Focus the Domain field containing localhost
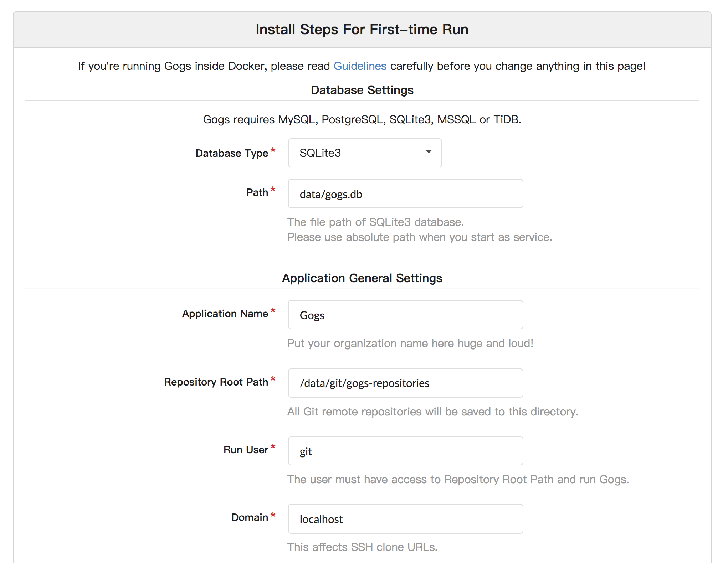Viewport: 728px width, 563px height. coord(405,519)
